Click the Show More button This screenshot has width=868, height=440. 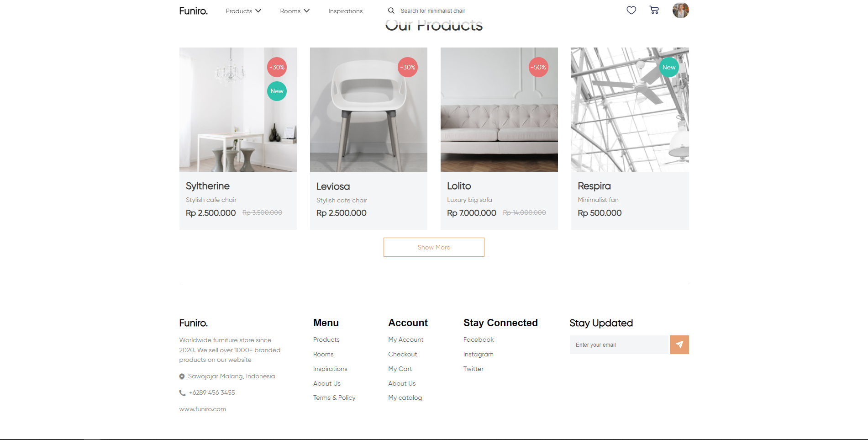coord(434,247)
